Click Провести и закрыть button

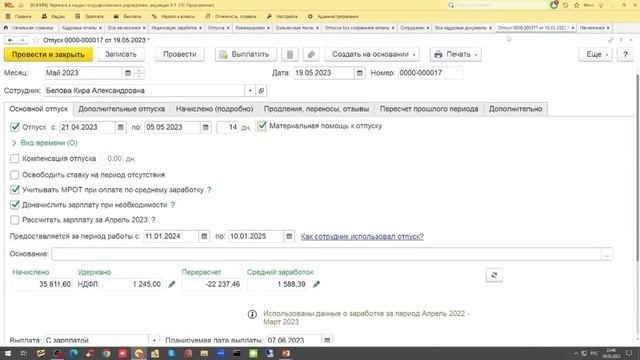pyautogui.click(x=48, y=54)
